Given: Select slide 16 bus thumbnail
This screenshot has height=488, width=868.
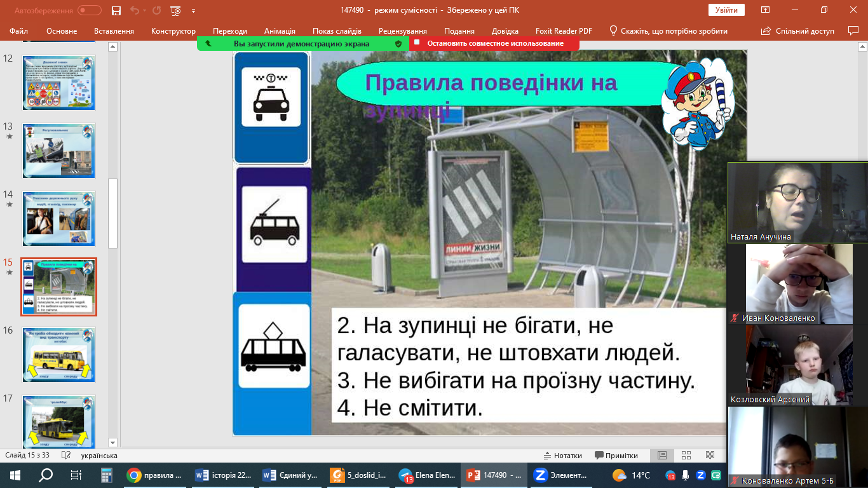Looking at the screenshot, I should pyautogui.click(x=58, y=355).
